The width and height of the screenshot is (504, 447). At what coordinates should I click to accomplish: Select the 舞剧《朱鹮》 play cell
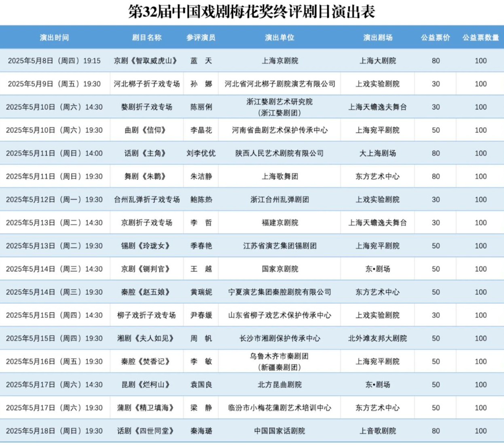[146, 176]
